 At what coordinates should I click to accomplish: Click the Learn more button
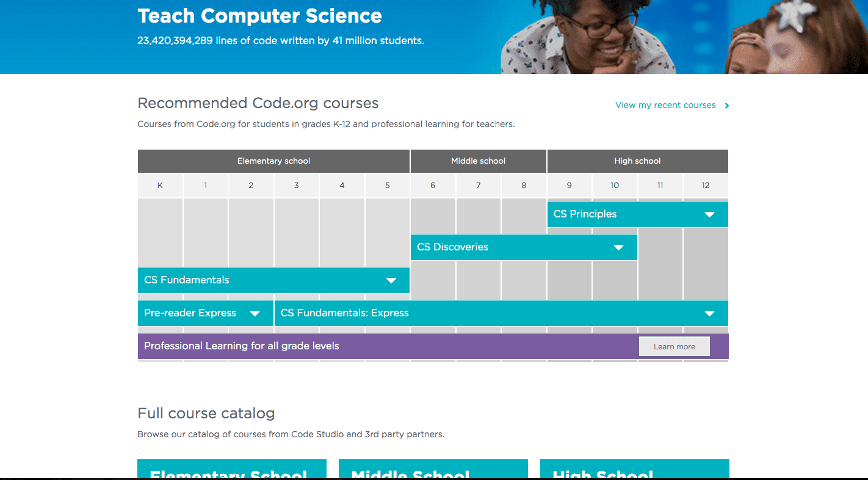(x=675, y=346)
